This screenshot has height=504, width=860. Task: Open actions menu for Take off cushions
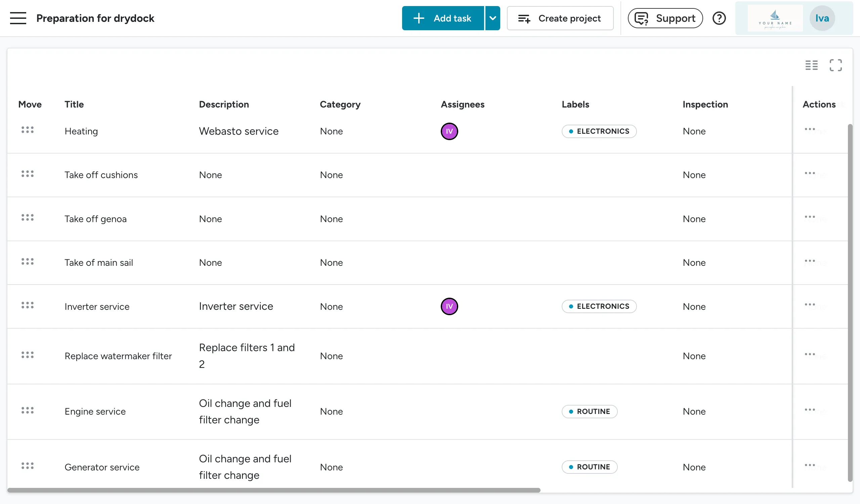pos(810,173)
